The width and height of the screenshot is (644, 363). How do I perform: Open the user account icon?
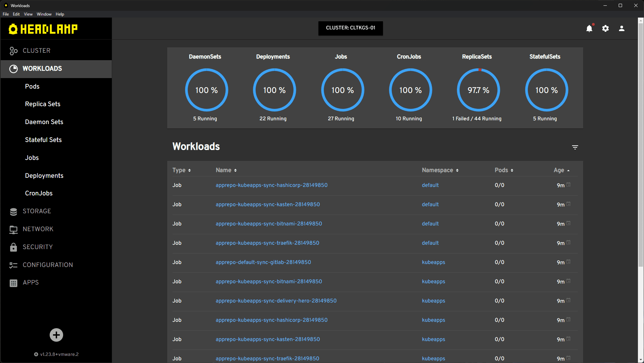[x=622, y=28]
